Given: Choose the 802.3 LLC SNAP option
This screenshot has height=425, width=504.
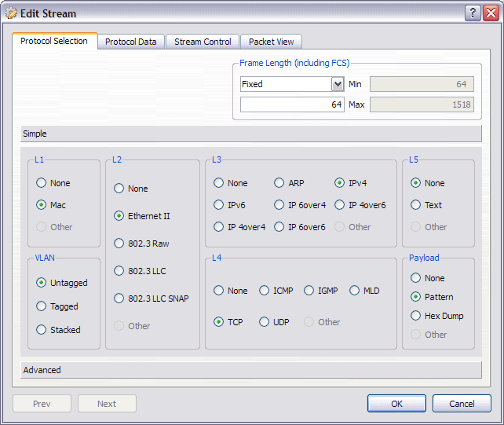Looking at the screenshot, I should (119, 299).
